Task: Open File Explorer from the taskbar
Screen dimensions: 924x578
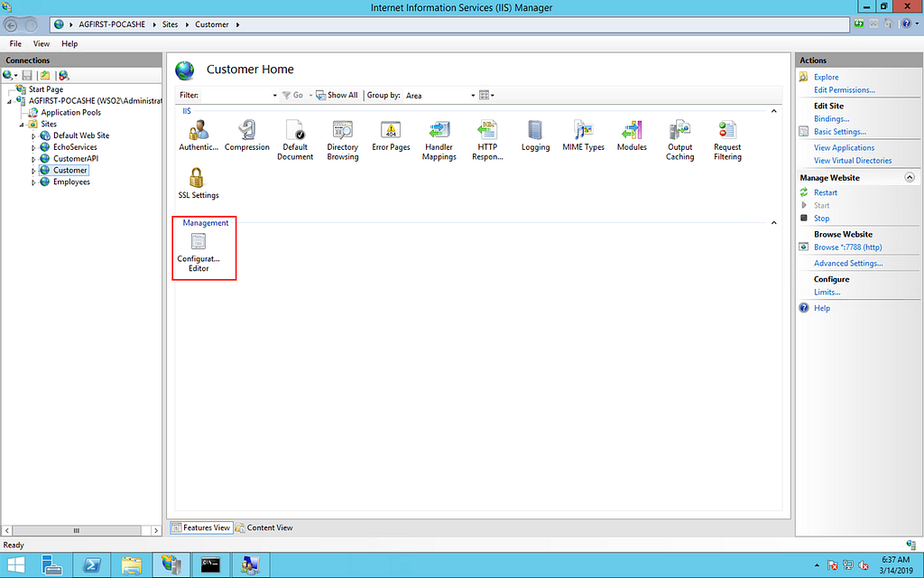Action: (132, 565)
